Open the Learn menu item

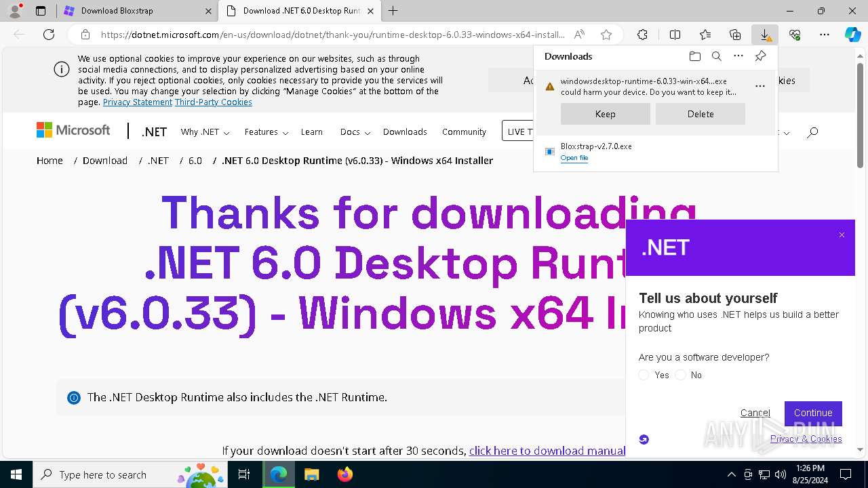click(x=312, y=132)
